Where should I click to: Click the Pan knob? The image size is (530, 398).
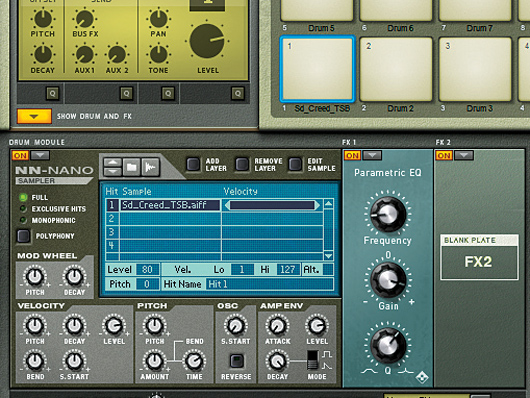click(x=159, y=19)
